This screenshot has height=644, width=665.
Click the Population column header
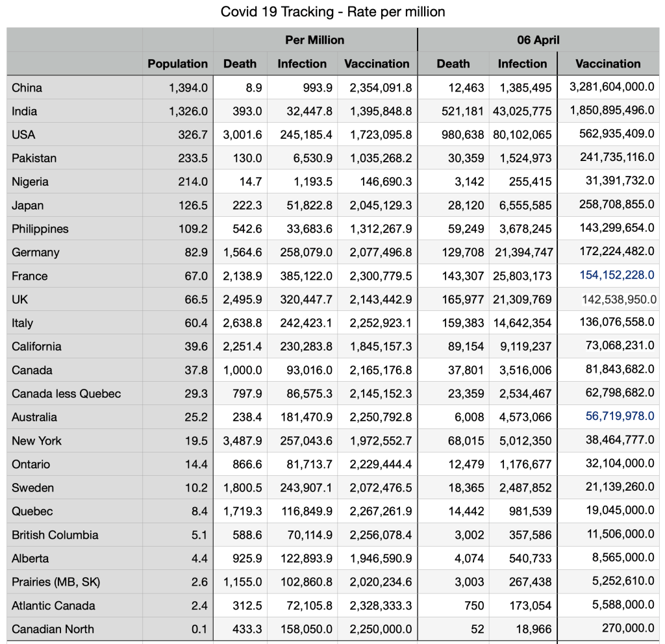point(177,64)
